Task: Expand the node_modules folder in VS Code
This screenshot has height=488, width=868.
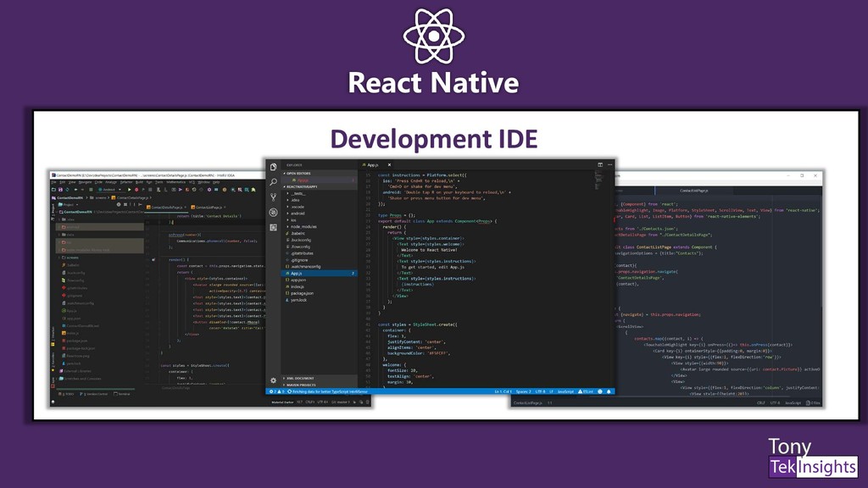Action: [x=303, y=226]
